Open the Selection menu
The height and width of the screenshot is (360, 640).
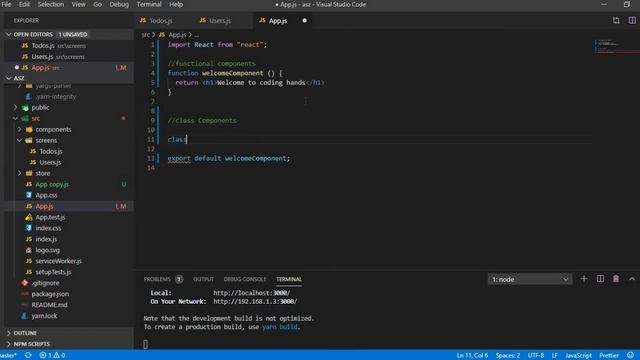(51, 4)
